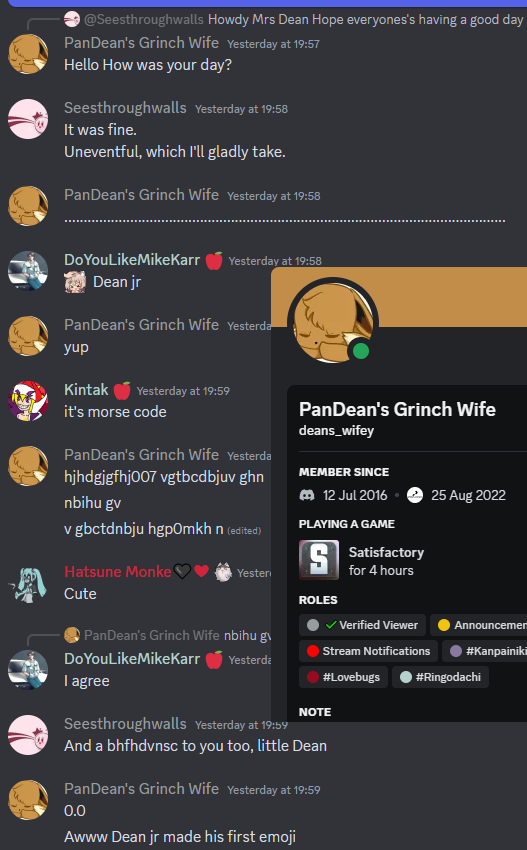Screen dimensions: 527x850
Task: Click the red heart badge after Hatsune Monke
Action: coord(201,571)
